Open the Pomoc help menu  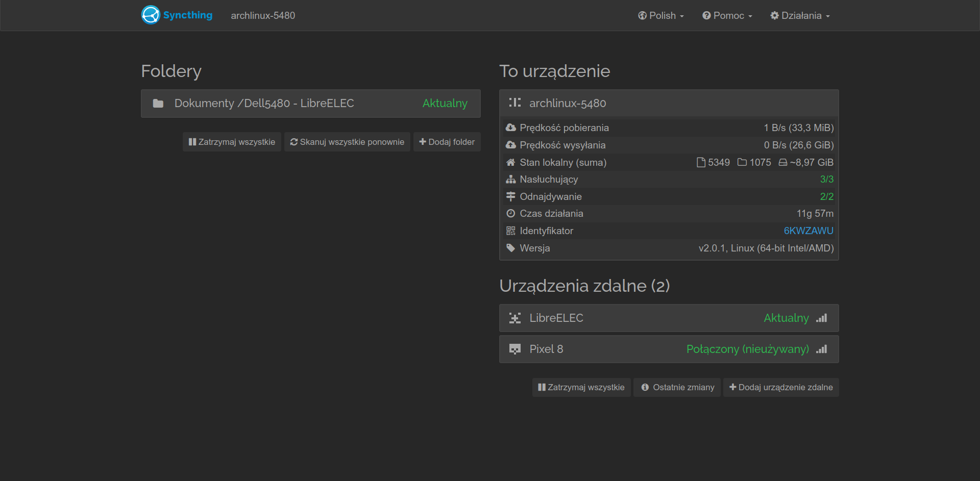tap(727, 16)
